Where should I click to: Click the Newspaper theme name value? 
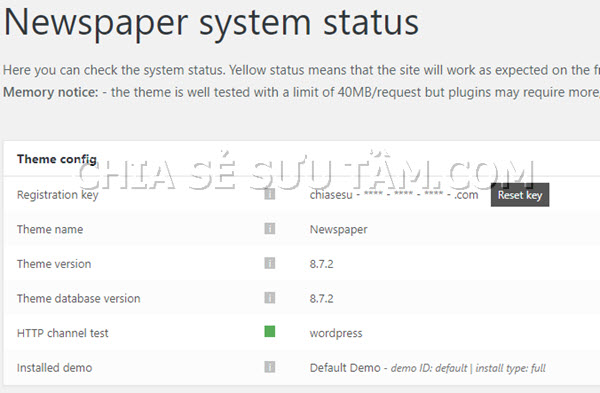[x=338, y=230]
